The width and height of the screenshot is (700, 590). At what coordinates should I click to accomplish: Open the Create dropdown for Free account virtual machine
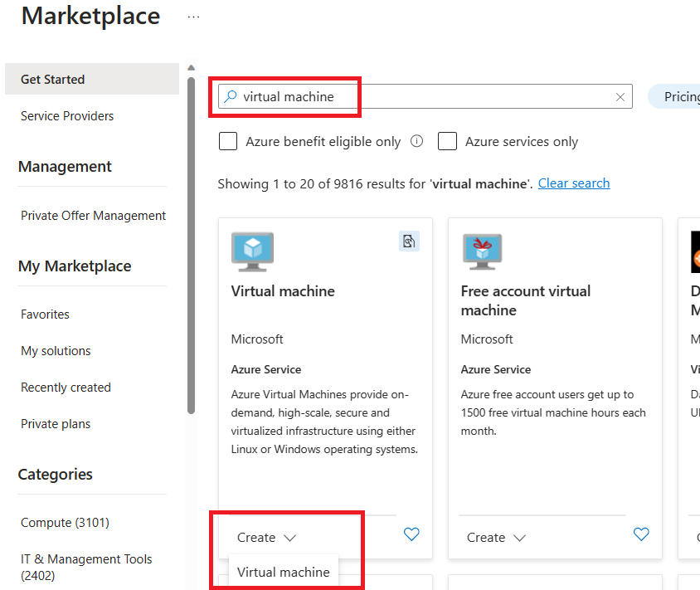pyautogui.click(x=496, y=537)
